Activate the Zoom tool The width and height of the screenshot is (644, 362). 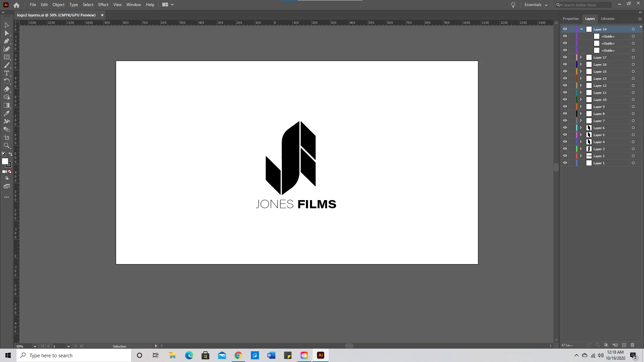(x=6, y=145)
